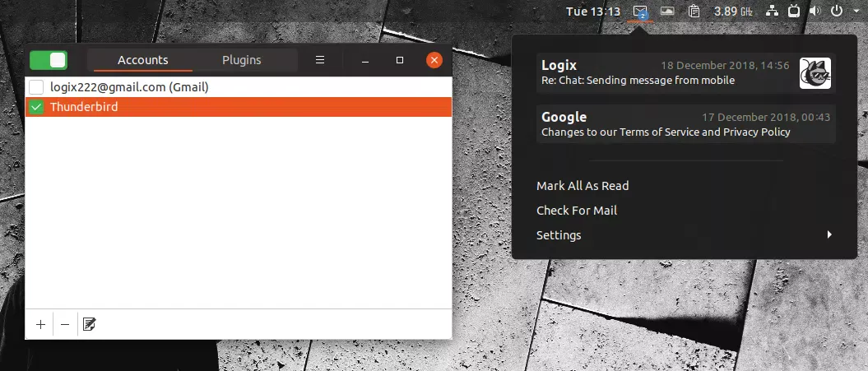Screen dimensions: 868x371
Task: Choose Check For Mail
Action: (x=577, y=211)
